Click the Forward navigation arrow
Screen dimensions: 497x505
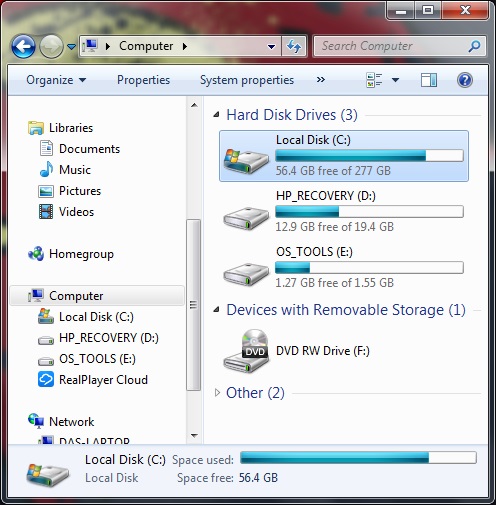pos(51,46)
